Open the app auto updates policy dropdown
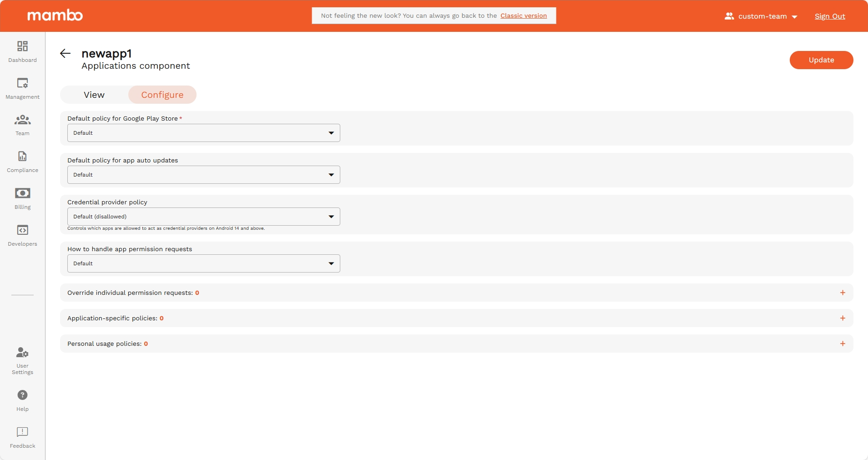Screen dimensions: 868x460 [203, 174]
